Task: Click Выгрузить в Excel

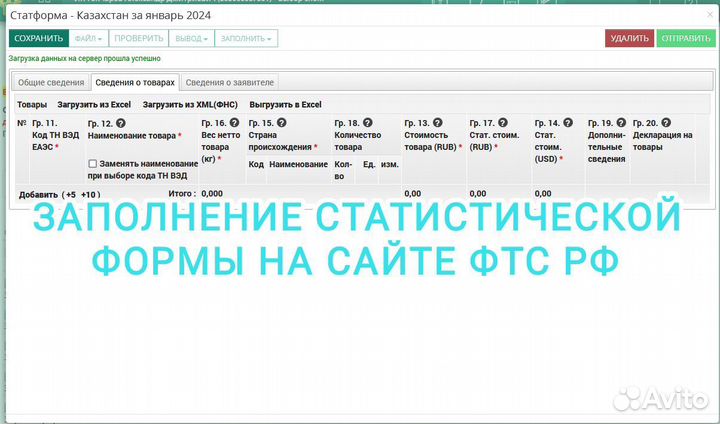Action: coord(286,105)
